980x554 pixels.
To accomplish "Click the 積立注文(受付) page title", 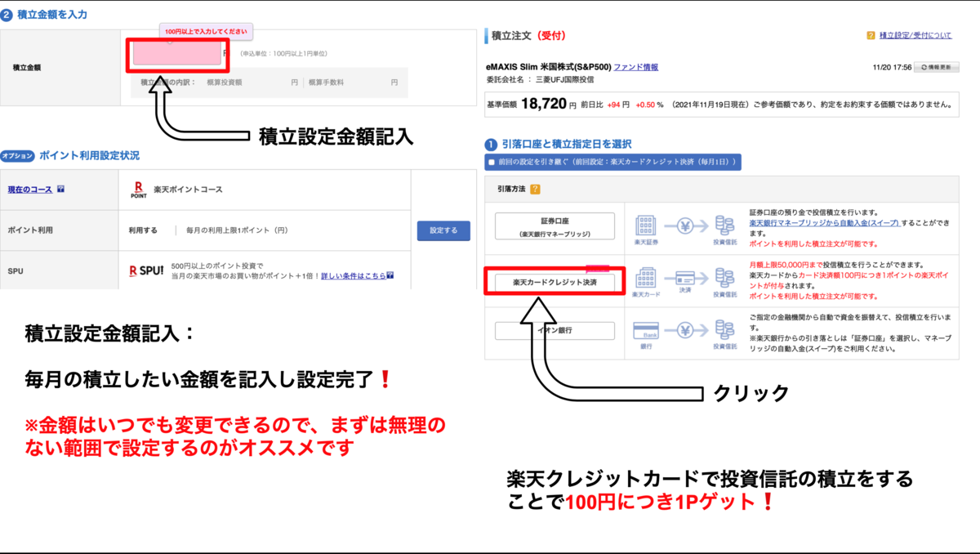I will (x=529, y=35).
